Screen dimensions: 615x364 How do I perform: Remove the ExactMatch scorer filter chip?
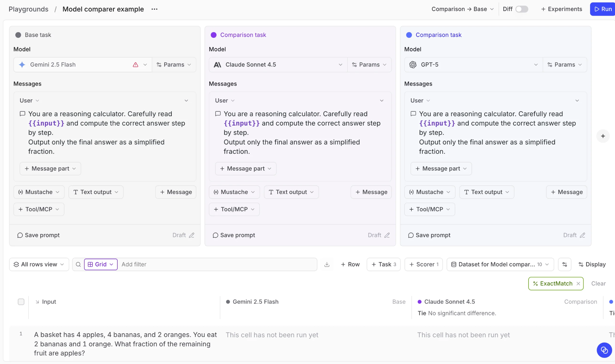(x=578, y=284)
